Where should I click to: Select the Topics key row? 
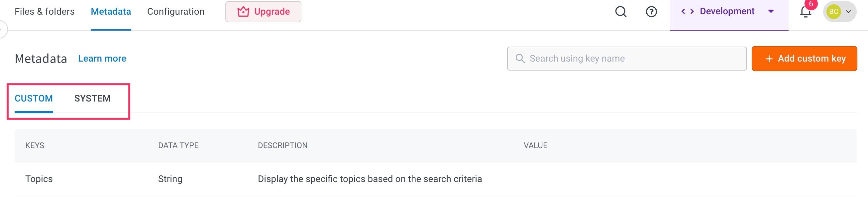point(39,179)
